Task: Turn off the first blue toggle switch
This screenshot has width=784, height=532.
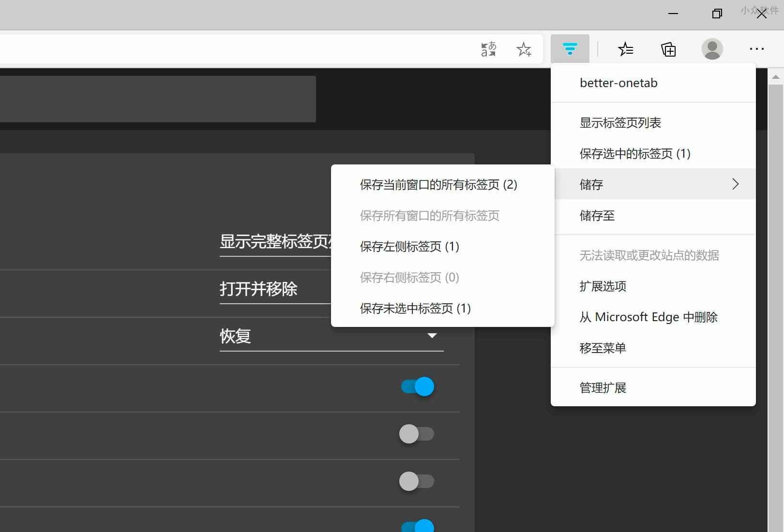Action: [417, 386]
